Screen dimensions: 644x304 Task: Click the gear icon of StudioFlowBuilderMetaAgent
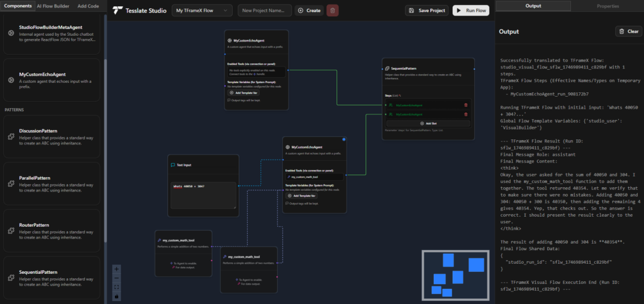(11, 33)
